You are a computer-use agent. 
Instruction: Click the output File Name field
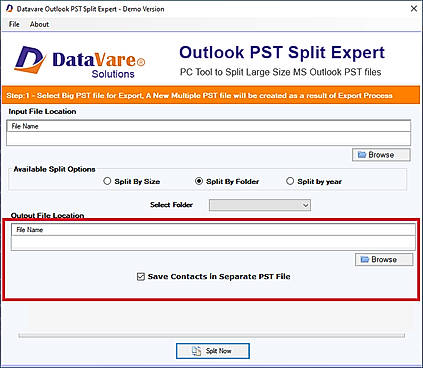[213, 243]
